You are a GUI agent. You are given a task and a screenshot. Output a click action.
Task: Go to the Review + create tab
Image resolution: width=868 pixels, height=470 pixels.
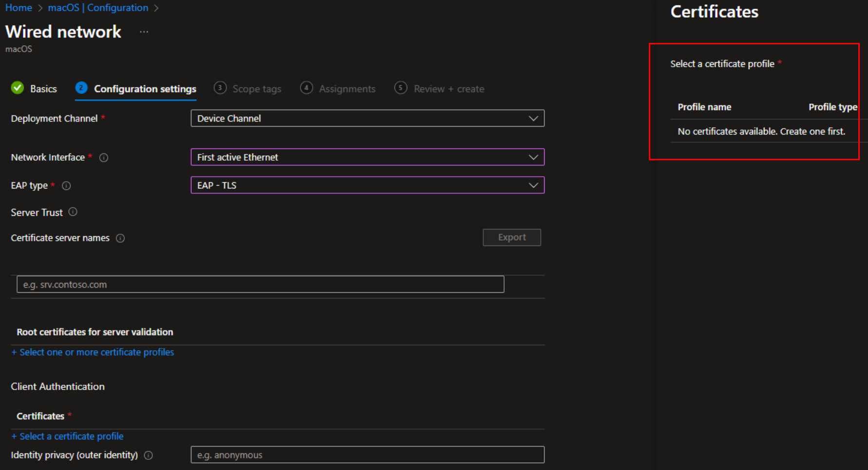coord(449,89)
